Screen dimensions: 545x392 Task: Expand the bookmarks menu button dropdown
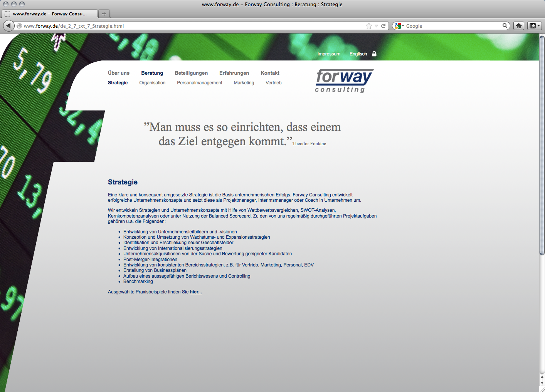535,26
